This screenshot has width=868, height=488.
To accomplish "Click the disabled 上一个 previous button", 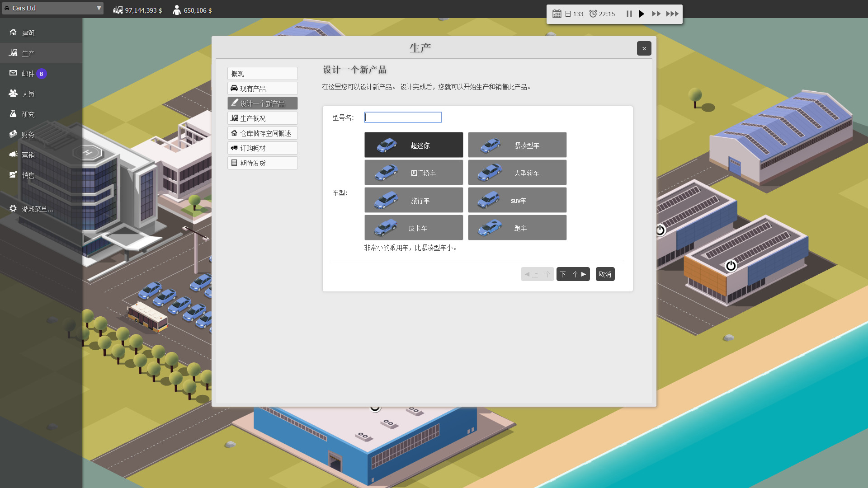I will click(537, 274).
